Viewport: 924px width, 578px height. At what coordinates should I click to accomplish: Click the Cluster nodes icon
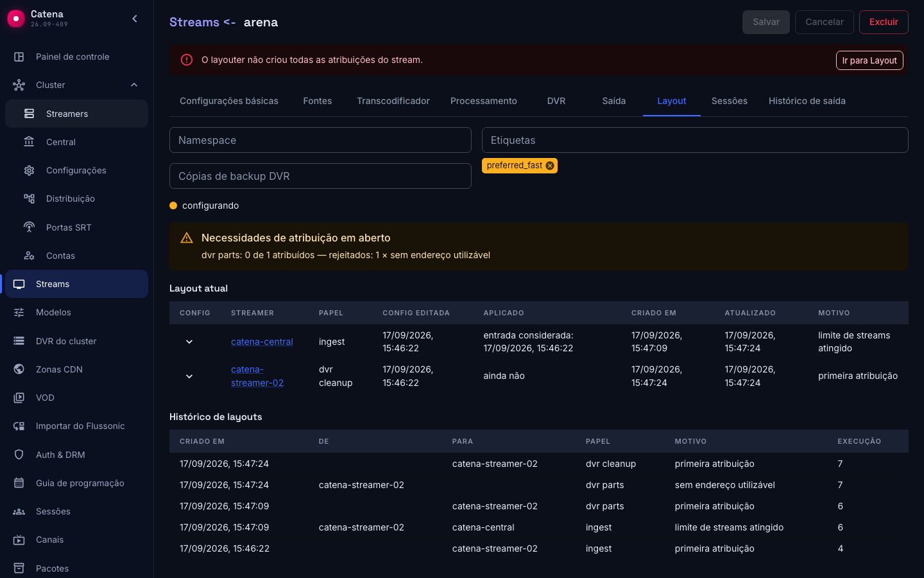pyautogui.click(x=19, y=85)
